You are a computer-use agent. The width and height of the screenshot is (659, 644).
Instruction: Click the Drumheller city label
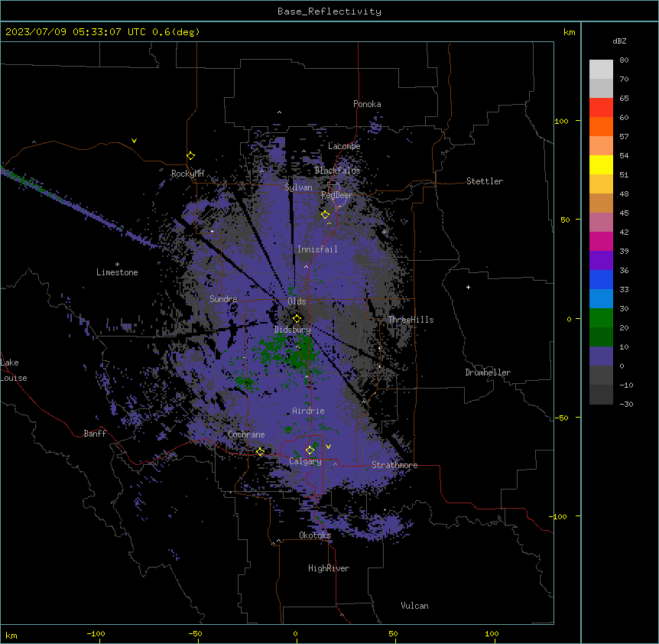(488, 372)
